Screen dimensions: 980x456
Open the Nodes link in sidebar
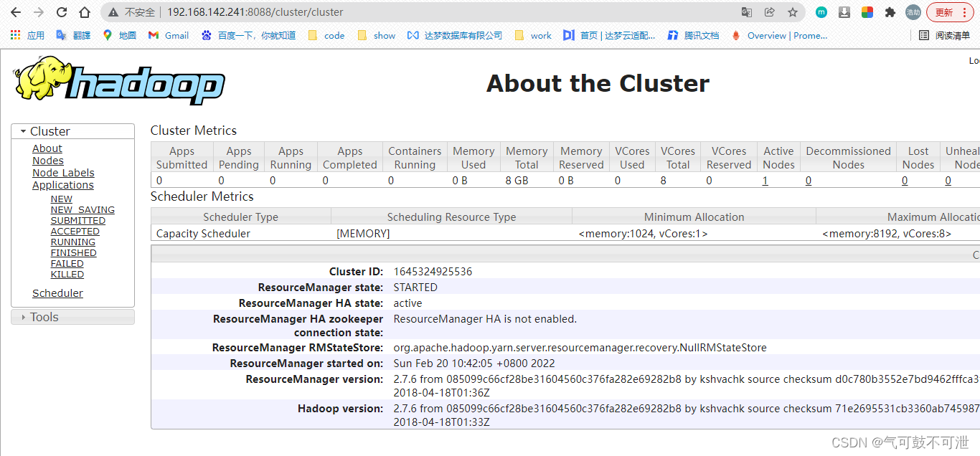[x=48, y=161]
